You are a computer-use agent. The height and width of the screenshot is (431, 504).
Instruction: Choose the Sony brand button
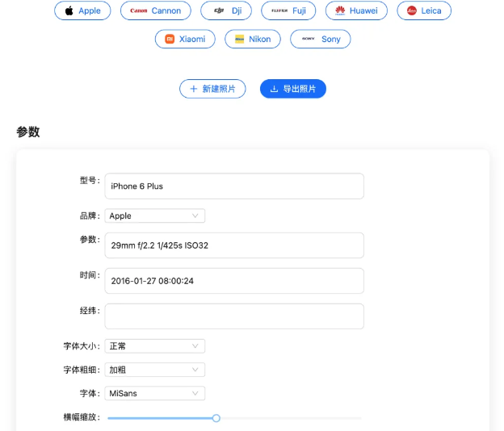[x=320, y=39]
